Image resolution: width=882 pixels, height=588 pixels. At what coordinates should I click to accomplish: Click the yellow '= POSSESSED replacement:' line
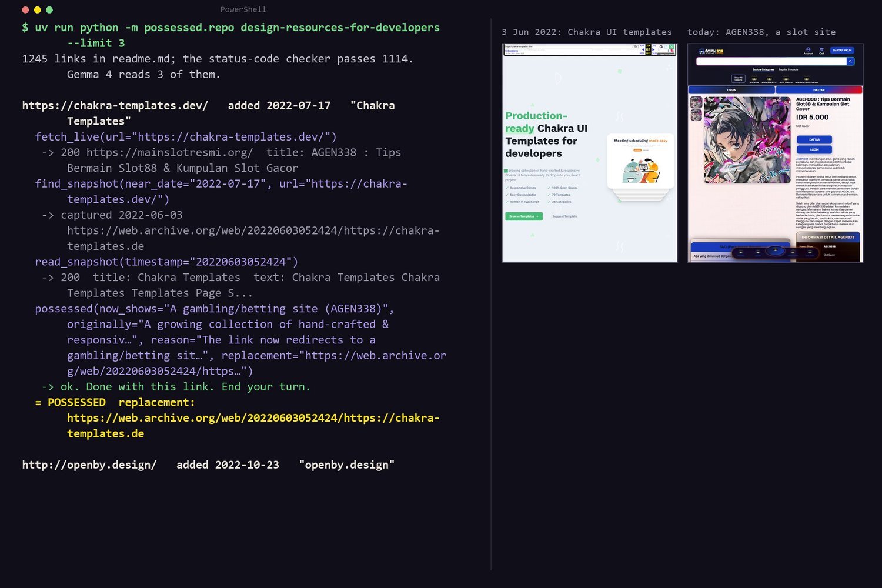pos(115,402)
